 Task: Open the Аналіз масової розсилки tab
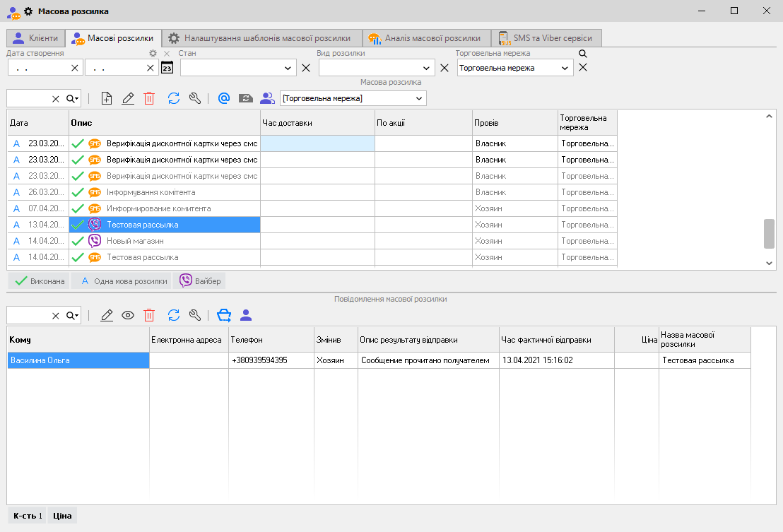[x=426, y=38]
